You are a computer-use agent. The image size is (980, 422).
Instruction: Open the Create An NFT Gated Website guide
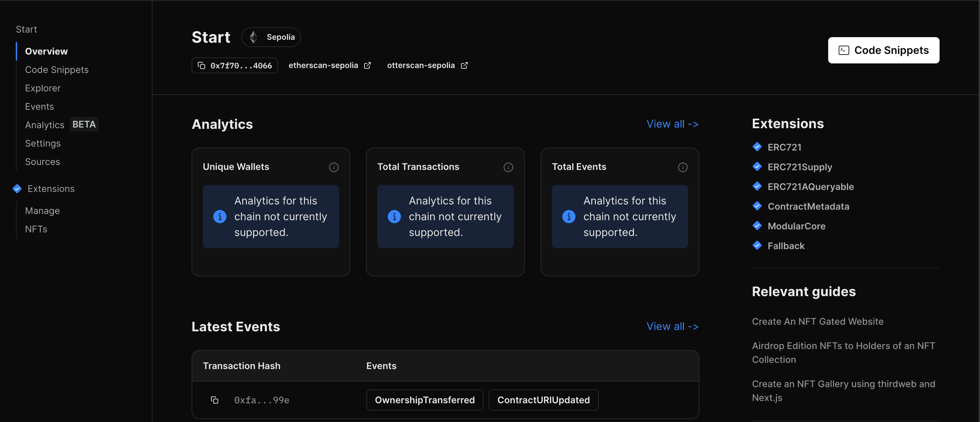(817, 321)
